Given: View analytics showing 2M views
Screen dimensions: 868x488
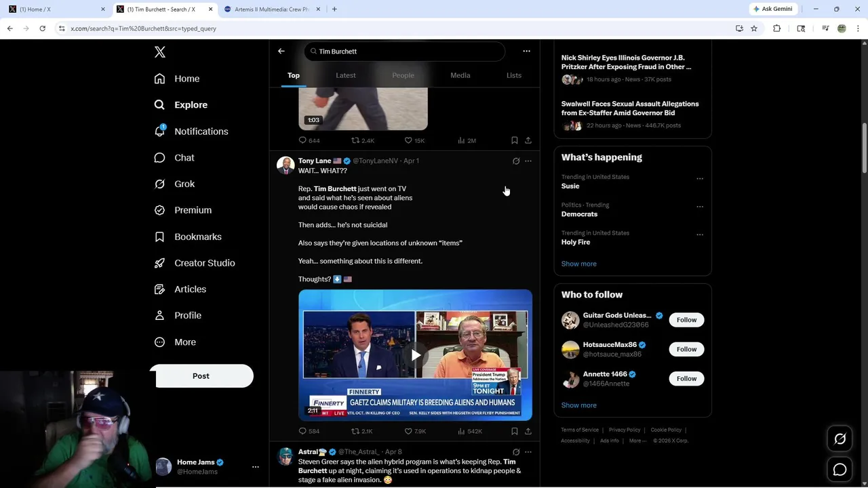Looking at the screenshot, I should point(467,140).
